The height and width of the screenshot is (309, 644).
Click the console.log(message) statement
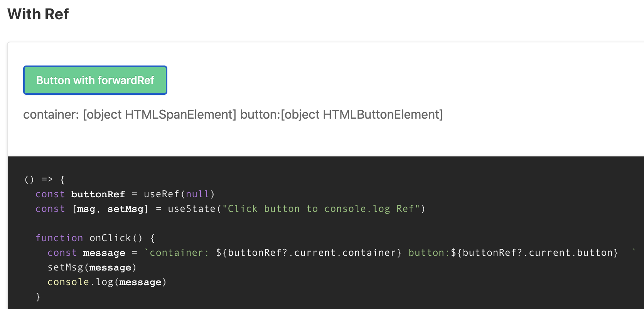point(106,282)
